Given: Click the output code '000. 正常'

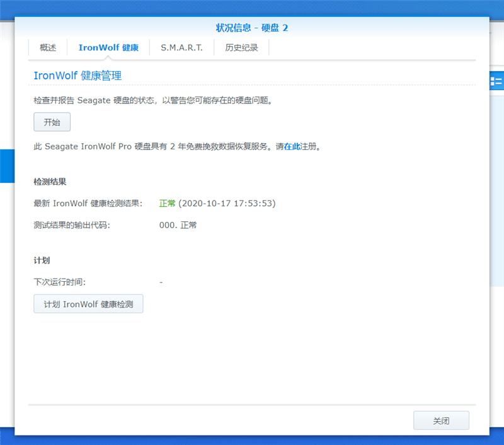Looking at the screenshot, I should [x=178, y=225].
